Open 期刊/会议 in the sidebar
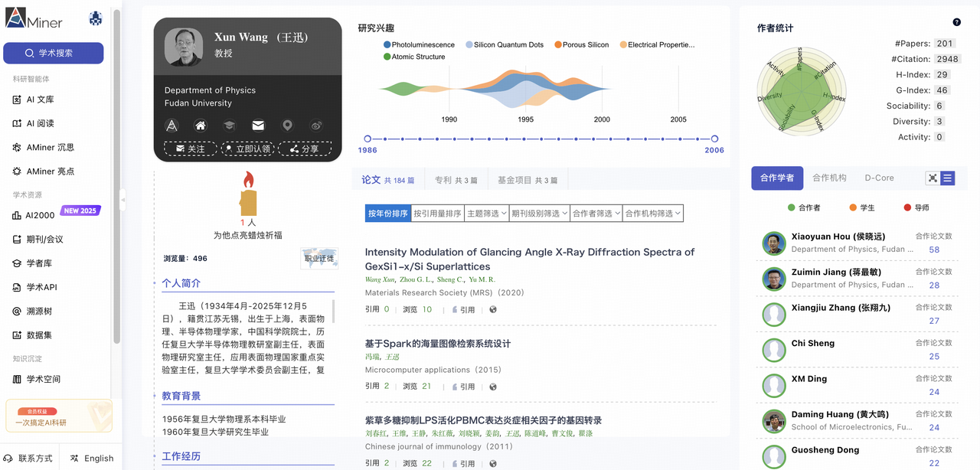The width and height of the screenshot is (980, 470). click(x=40, y=240)
